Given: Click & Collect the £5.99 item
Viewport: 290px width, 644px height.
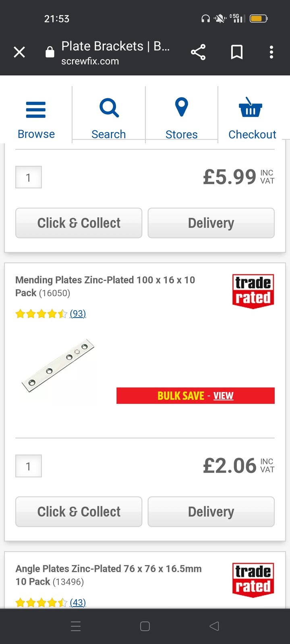Looking at the screenshot, I should 79,223.
